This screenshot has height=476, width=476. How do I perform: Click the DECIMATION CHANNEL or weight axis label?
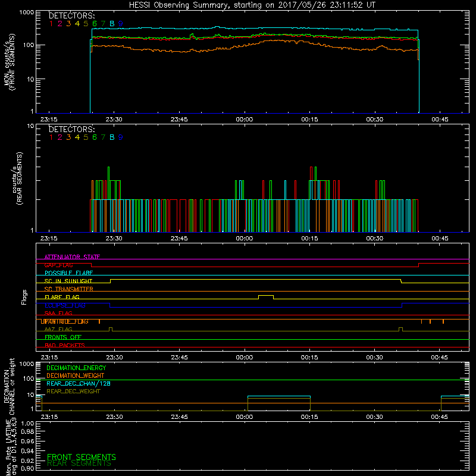9,387
